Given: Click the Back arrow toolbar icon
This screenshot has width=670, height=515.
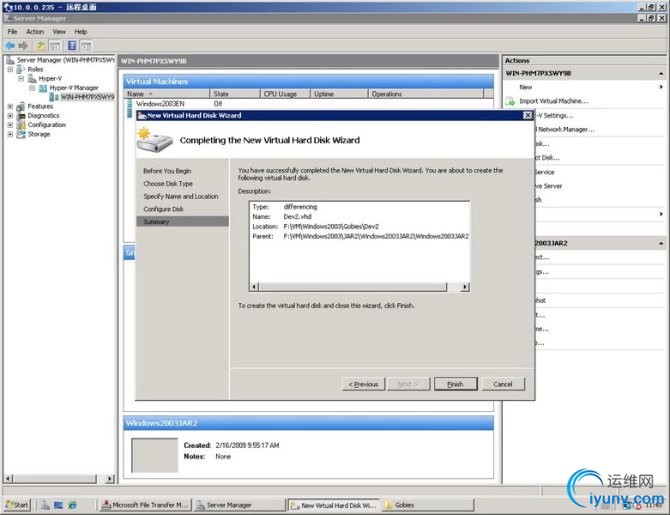Looking at the screenshot, I should tap(9, 45).
